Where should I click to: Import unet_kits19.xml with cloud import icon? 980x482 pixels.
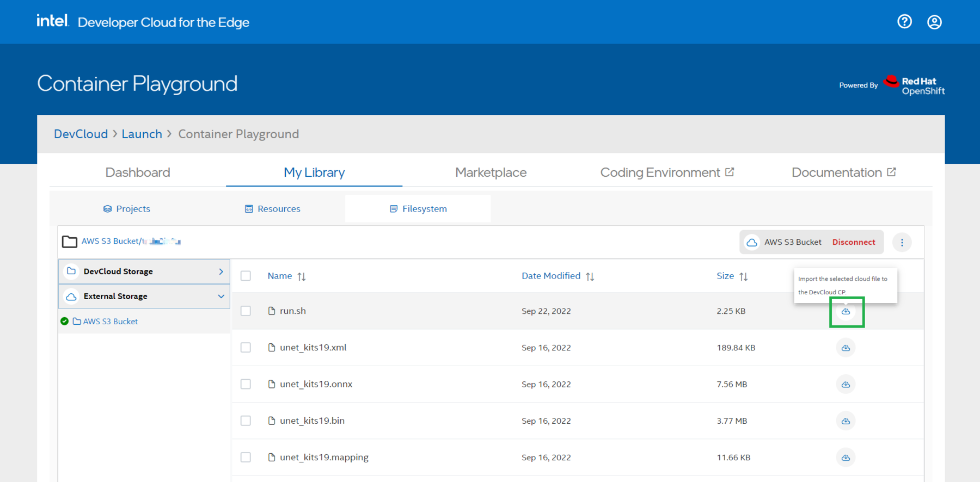pos(846,348)
